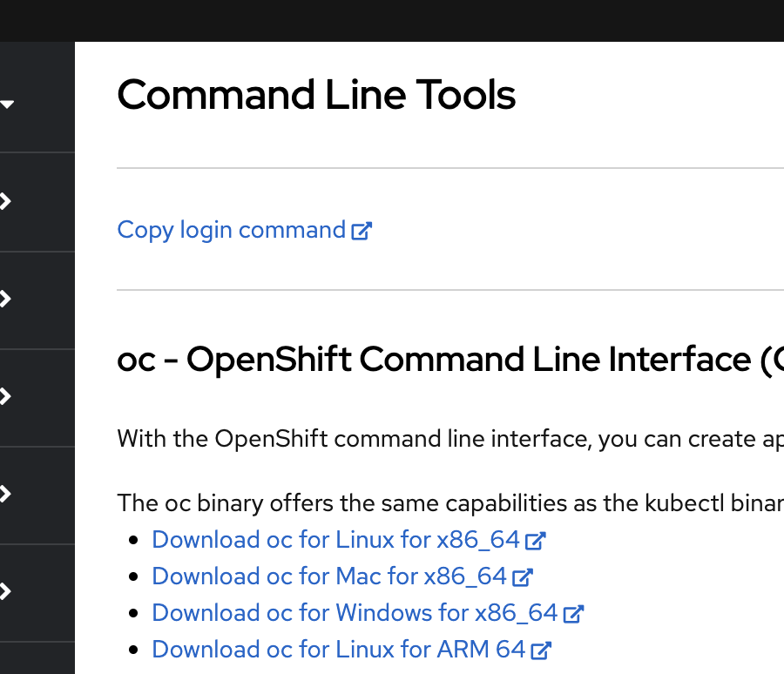Expand the fourth chevron section in the sidebar
Viewport: 784px width, 674px height.
click(x=6, y=494)
